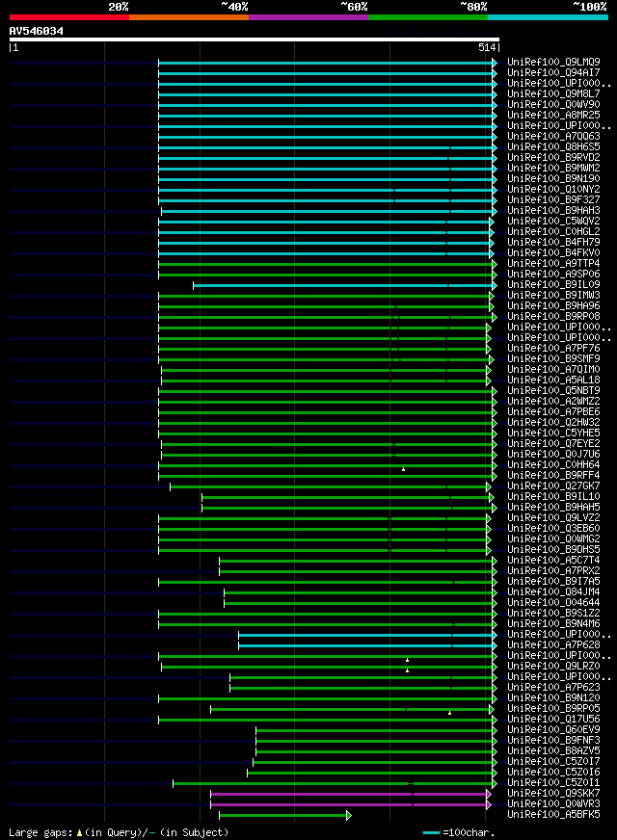Select hit name UniRef100_Q9LRZ0
The height and width of the screenshot is (840, 617).
click(x=553, y=666)
